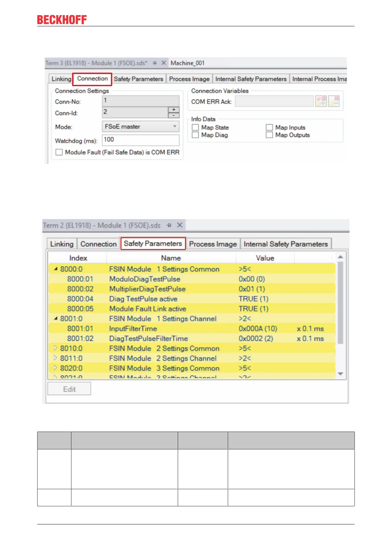Screen dimensions: 392x554
Task: Open the Internal Process Image tab
Action: click(x=319, y=79)
